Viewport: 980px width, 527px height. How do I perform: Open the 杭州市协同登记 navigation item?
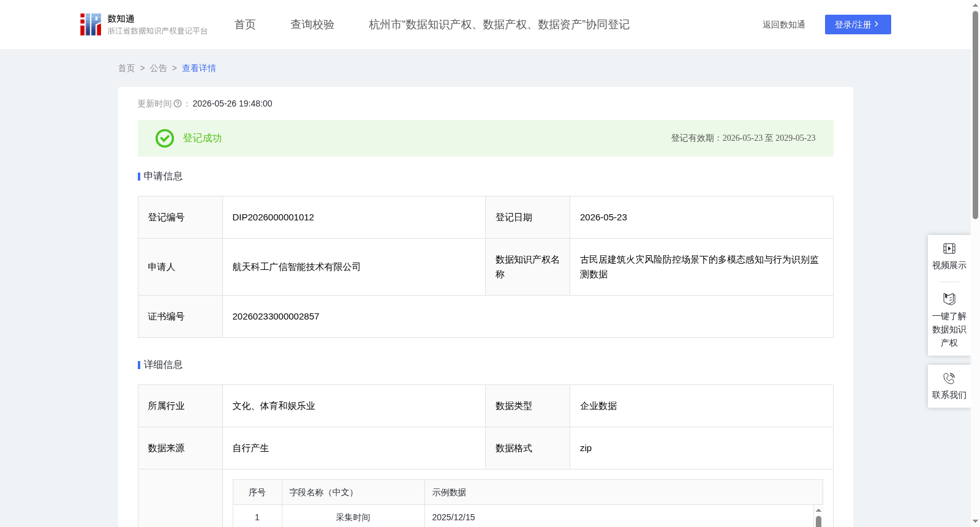499,24
